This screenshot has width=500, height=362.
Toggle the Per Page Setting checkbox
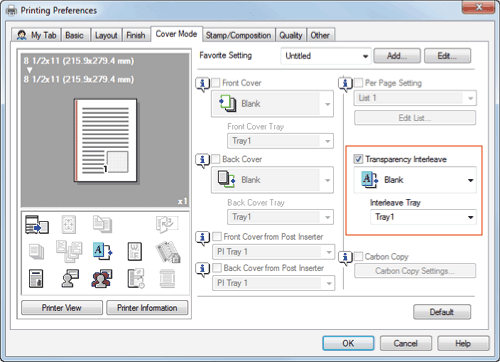point(359,83)
